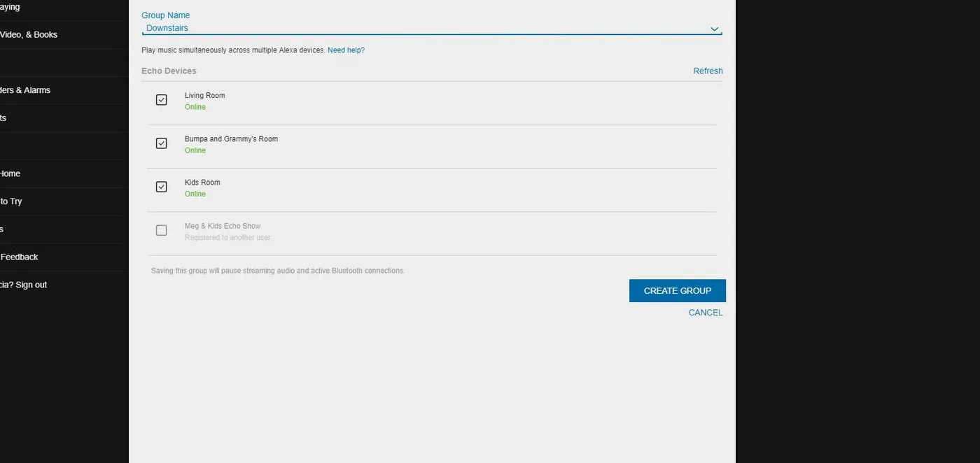The image size is (980, 463).
Task: Refresh the Echo Devices list
Action: [708, 71]
